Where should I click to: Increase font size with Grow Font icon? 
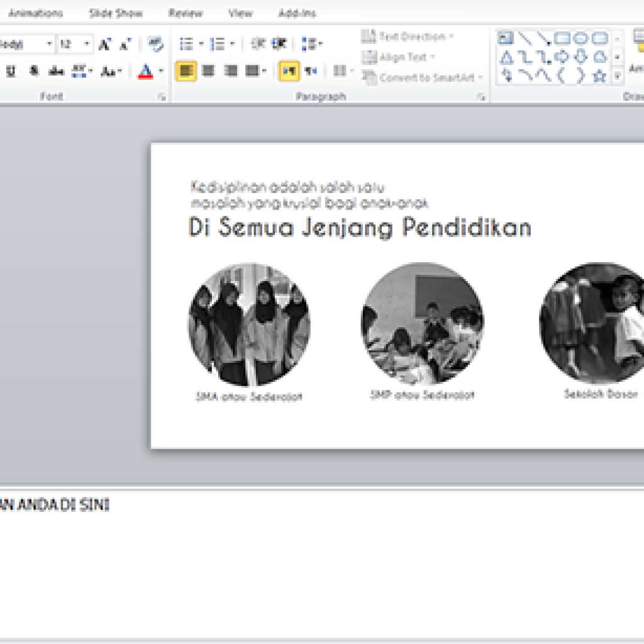[x=105, y=43]
